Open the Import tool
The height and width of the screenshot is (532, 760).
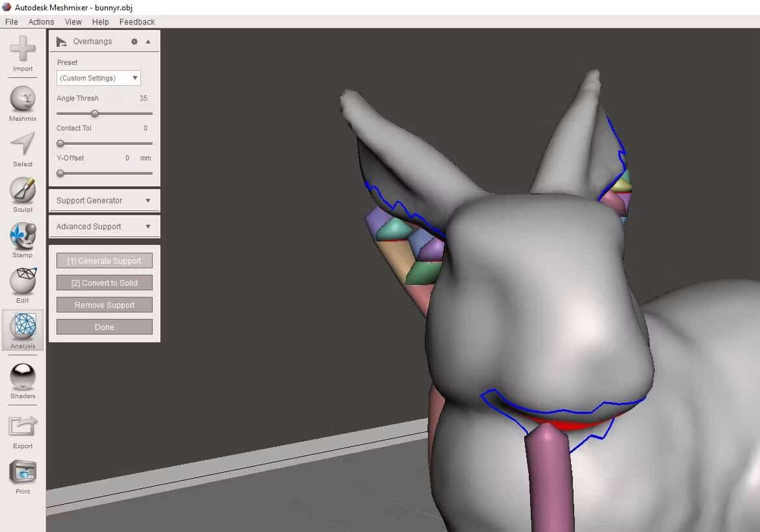click(22, 53)
